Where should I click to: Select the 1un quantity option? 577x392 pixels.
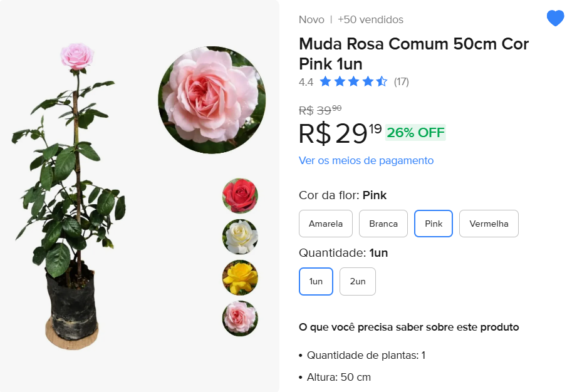click(x=316, y=281)
